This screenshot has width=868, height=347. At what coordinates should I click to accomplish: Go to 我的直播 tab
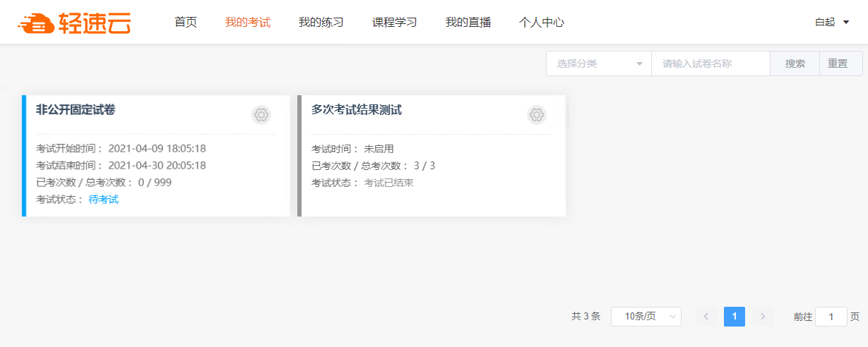click(468, 23)
